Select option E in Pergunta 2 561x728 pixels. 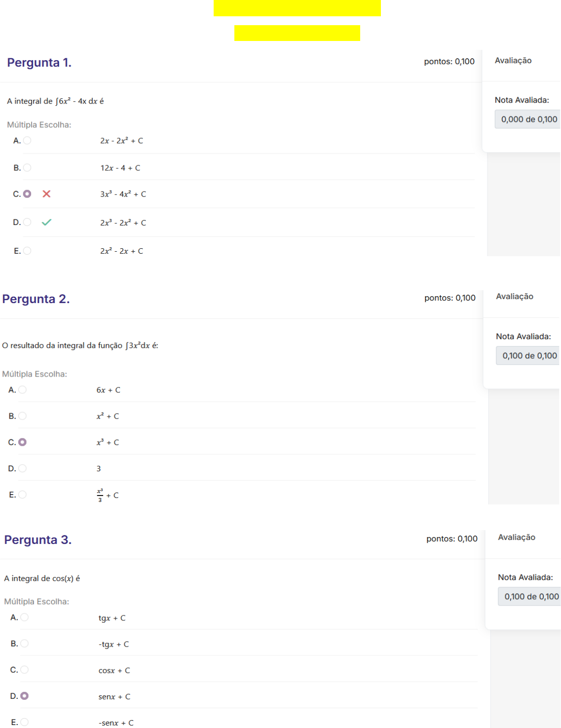click(23, 495)
